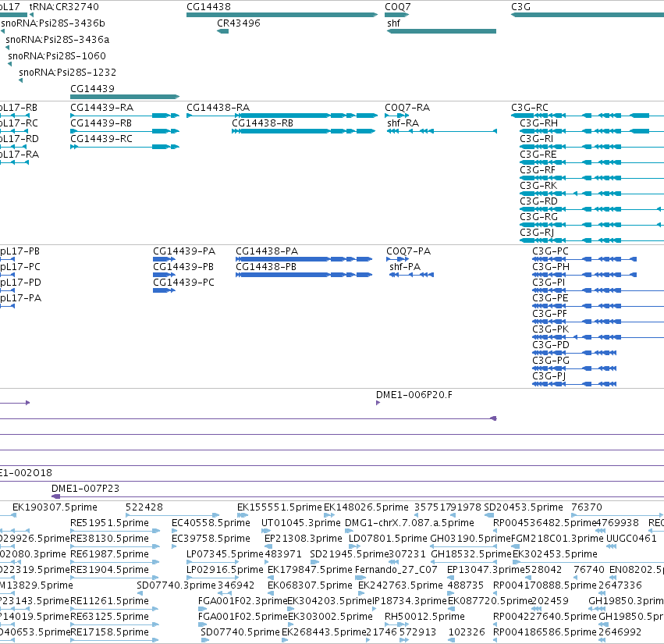Click the EK190307.5prime EST label

(55, 507)
